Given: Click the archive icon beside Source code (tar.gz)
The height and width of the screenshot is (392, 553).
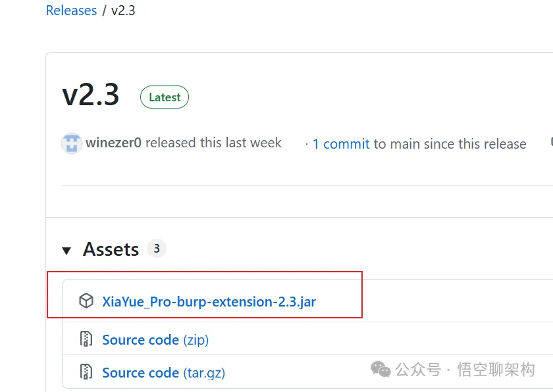Looking at the screenshot, I should tap(86, 372).
